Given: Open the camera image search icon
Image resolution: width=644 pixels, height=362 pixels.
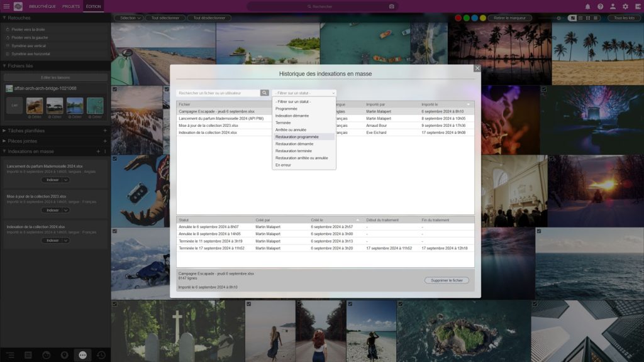Looking at the screenshot, I should click(391, 6).
